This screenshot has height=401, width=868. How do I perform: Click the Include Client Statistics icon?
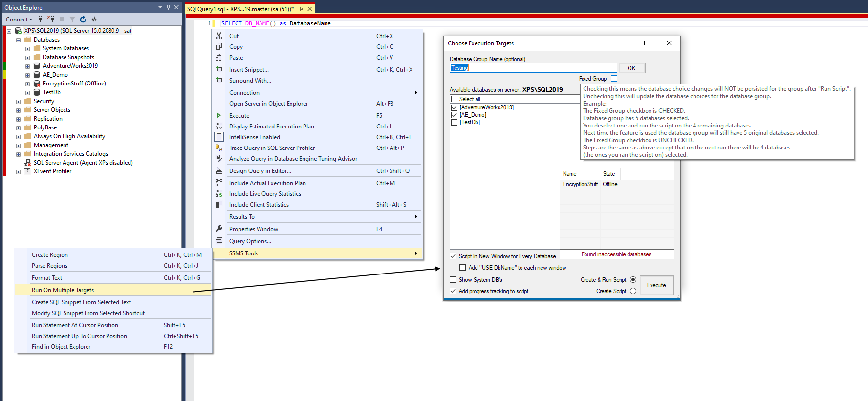pyautogui.click(x=219, y=205)
